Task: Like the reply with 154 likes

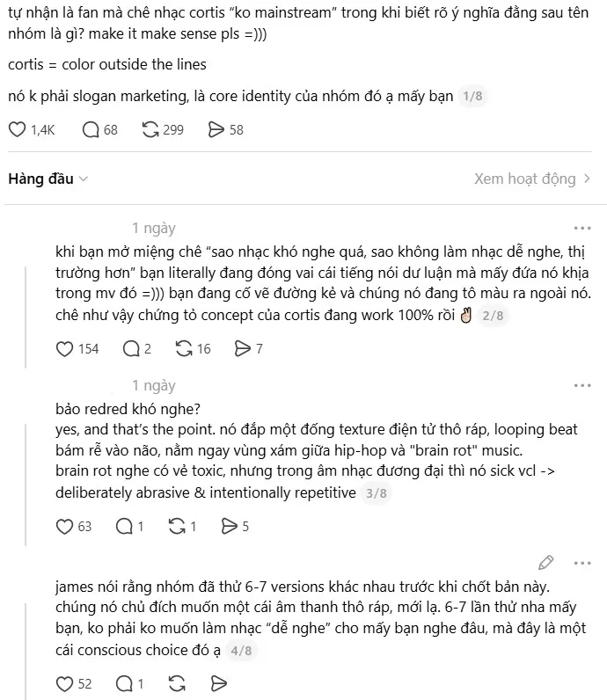Action: point(65,349)
